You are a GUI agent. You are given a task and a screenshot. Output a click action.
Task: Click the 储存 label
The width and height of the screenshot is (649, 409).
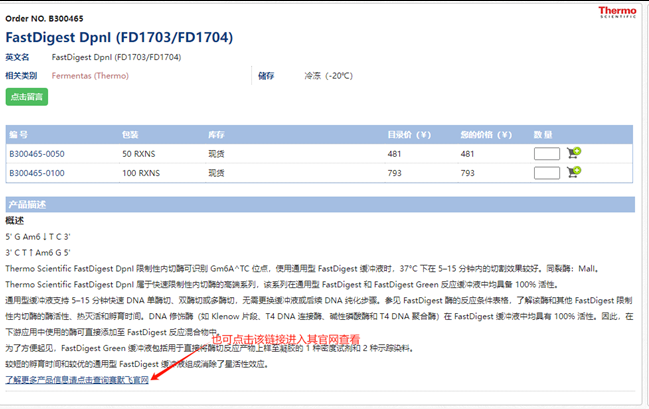[x=266, y=76]
